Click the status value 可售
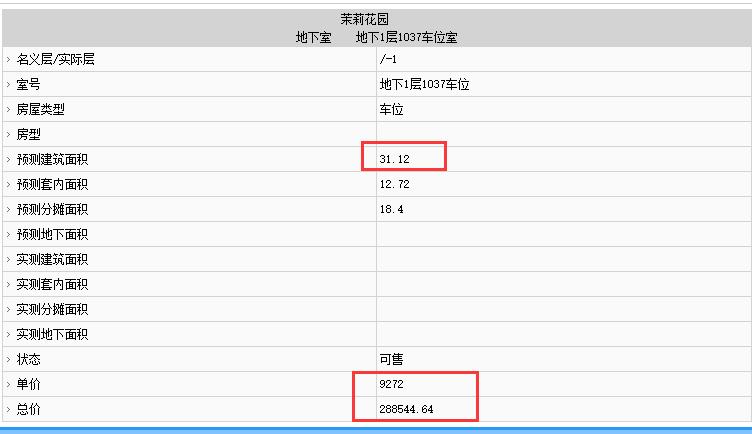Image resolution: width=752 pixels, height=434 pixels. pos(391,359)
